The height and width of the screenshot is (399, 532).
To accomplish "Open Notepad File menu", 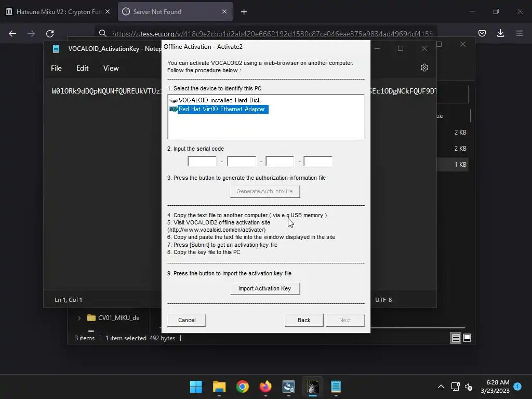I will (56, 68).
